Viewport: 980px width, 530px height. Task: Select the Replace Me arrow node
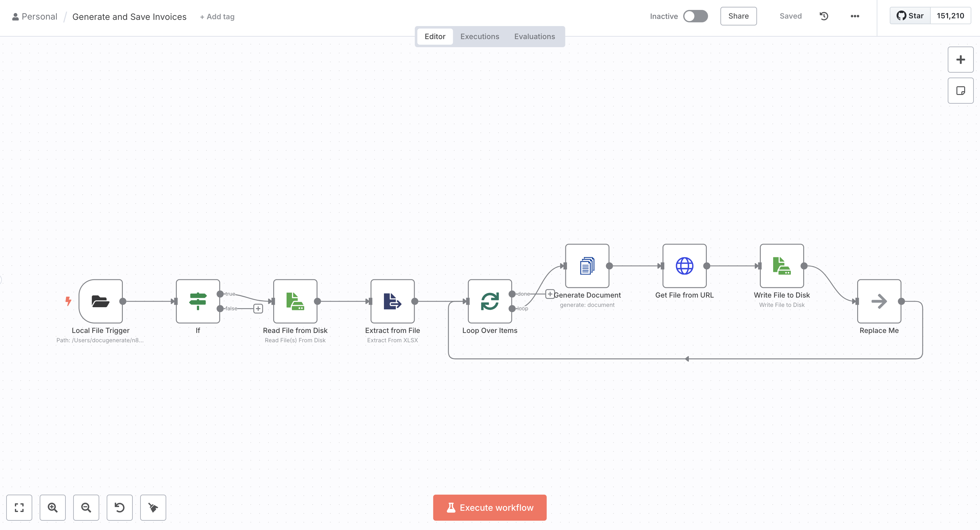tap(879, 301)
